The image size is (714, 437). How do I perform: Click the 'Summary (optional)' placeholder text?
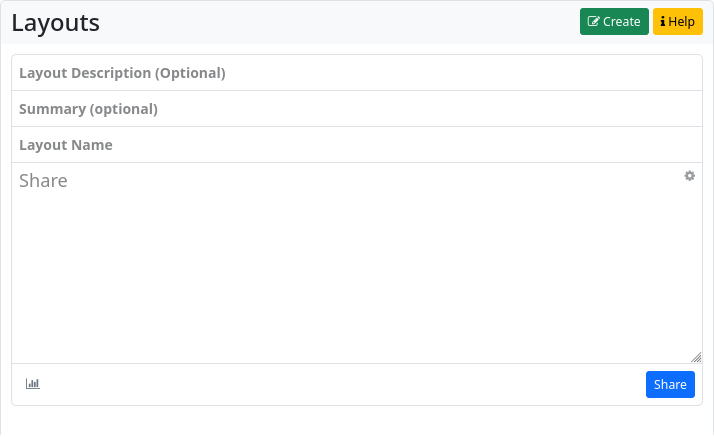(88, 109)
